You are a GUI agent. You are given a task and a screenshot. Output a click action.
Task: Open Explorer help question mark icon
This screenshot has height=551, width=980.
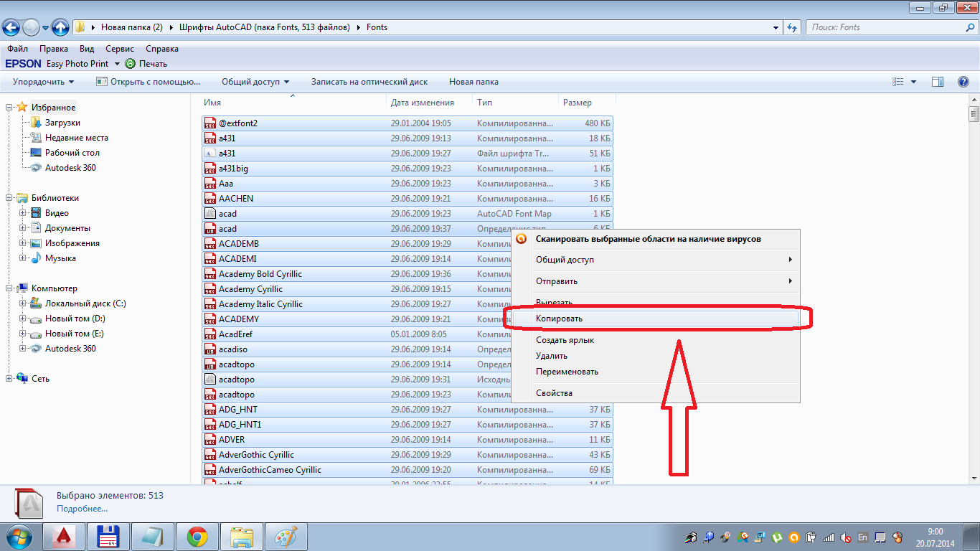[x=963, y=82]
